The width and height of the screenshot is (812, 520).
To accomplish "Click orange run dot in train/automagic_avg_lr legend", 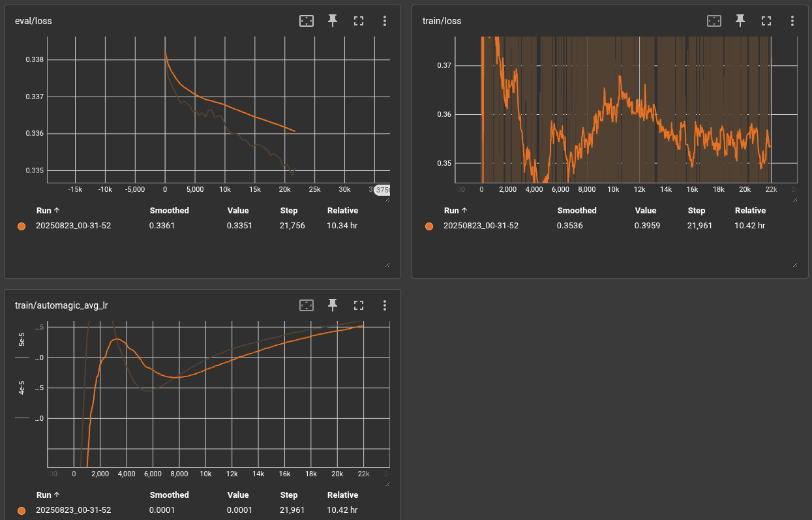I will coord(22,510).
